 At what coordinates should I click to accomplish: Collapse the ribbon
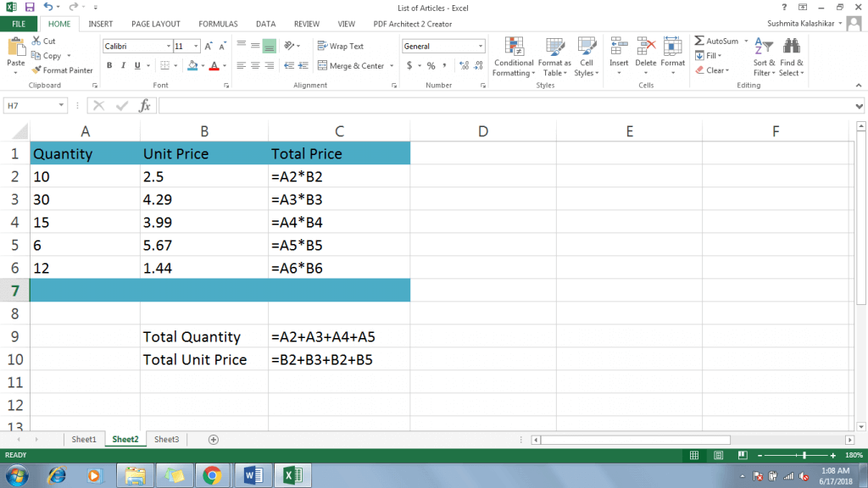859,86
